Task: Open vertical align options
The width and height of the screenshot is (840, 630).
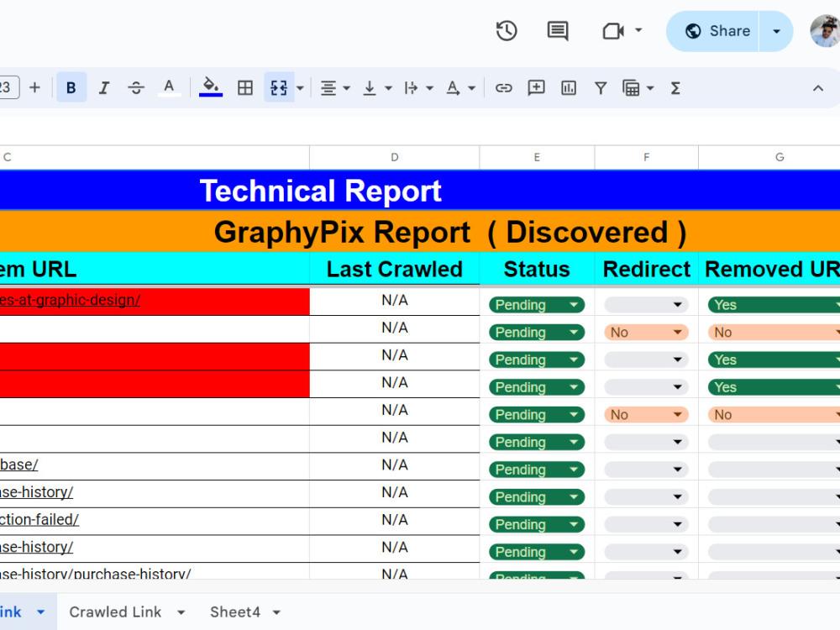Action: (377, 88)
